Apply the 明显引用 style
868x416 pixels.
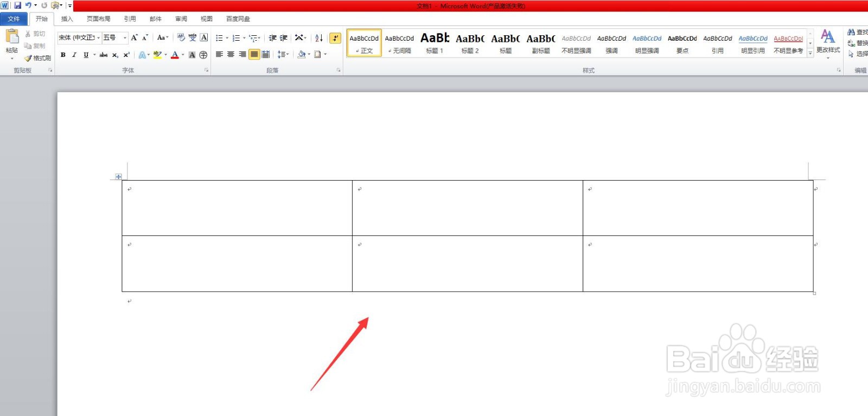click(752, 43)
